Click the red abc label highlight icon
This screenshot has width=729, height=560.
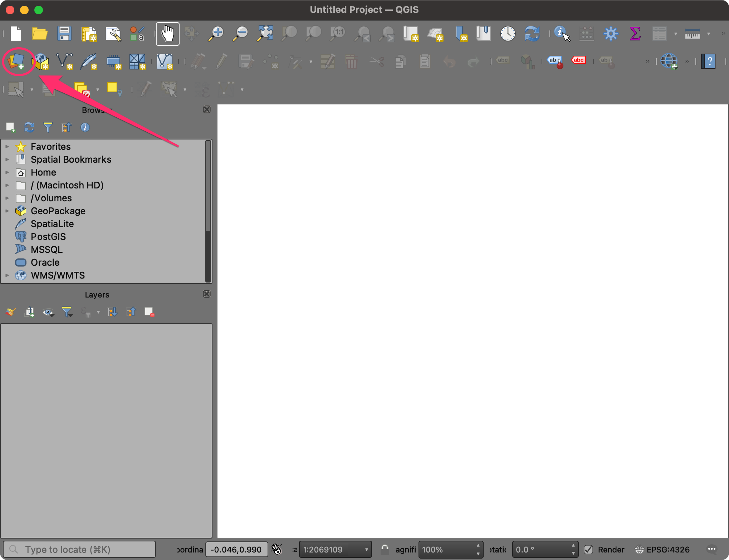click(x=579, y=60)
